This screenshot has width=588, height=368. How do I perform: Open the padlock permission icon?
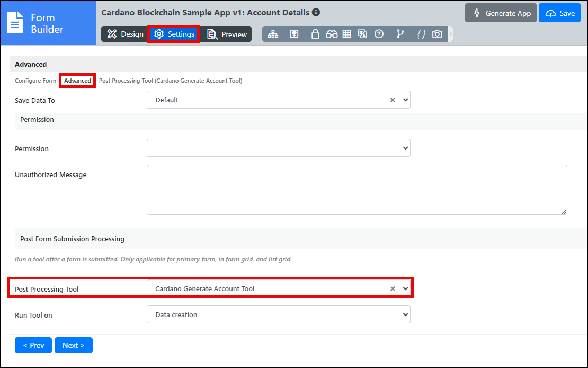pyautogui.click(x=315, y=34)
